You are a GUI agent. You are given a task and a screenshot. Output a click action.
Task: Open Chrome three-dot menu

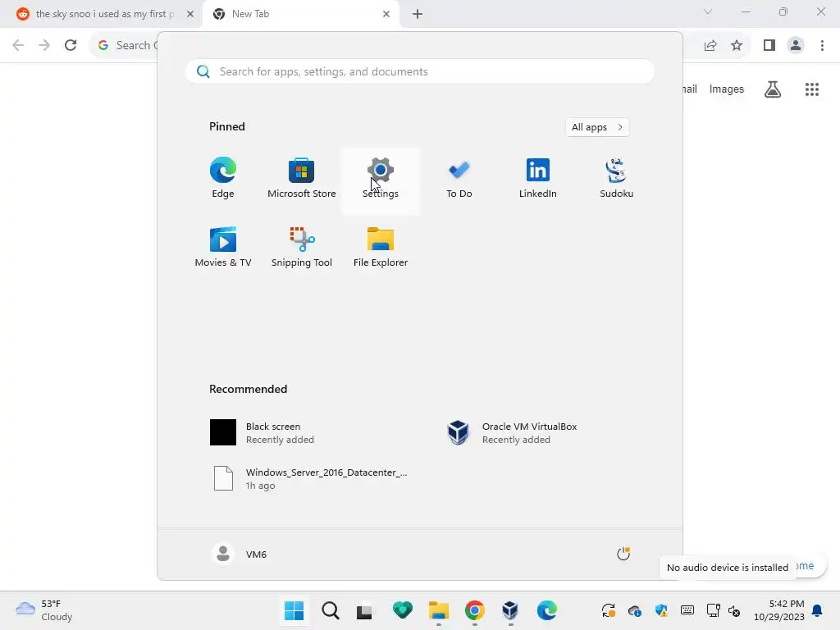pos(822,45)
